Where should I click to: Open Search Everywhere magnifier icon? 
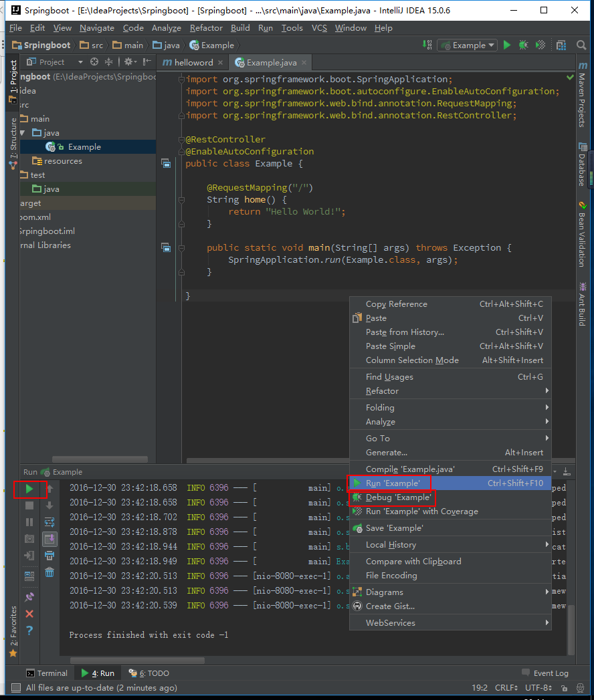pyautogui.click(x=581, y=45)
